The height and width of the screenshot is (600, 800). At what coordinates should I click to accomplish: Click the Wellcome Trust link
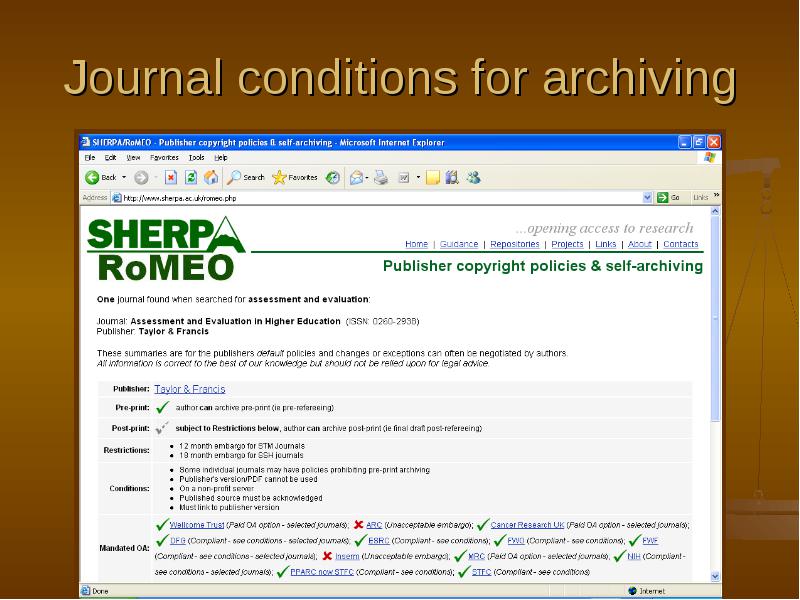(197, 525)
